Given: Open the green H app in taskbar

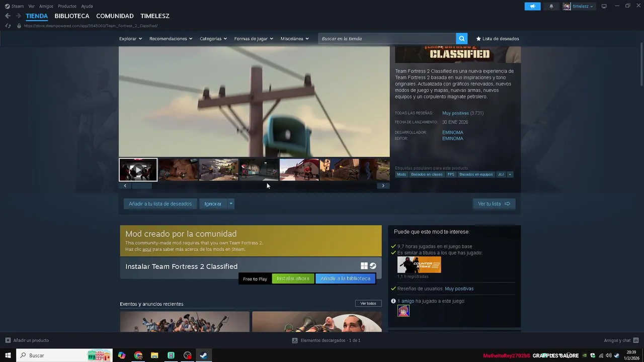Looking at the screenshot, I should 171,355.
